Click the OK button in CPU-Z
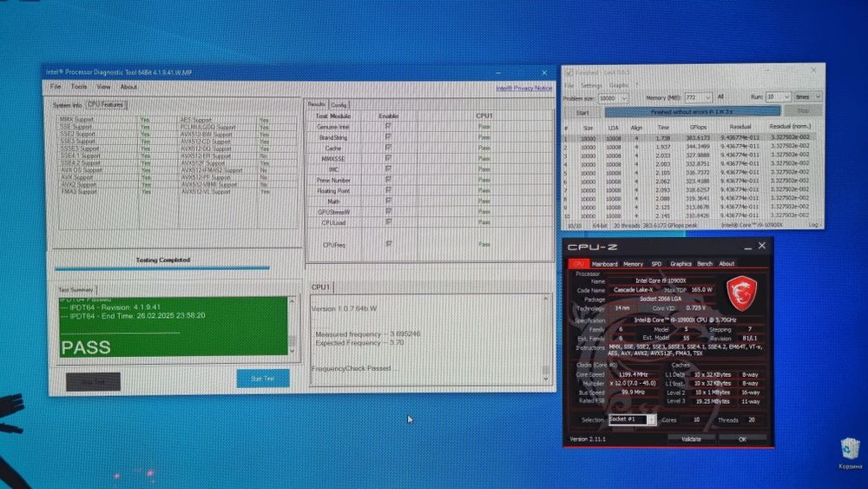868x489 pixels. click(x=742, y=439)
